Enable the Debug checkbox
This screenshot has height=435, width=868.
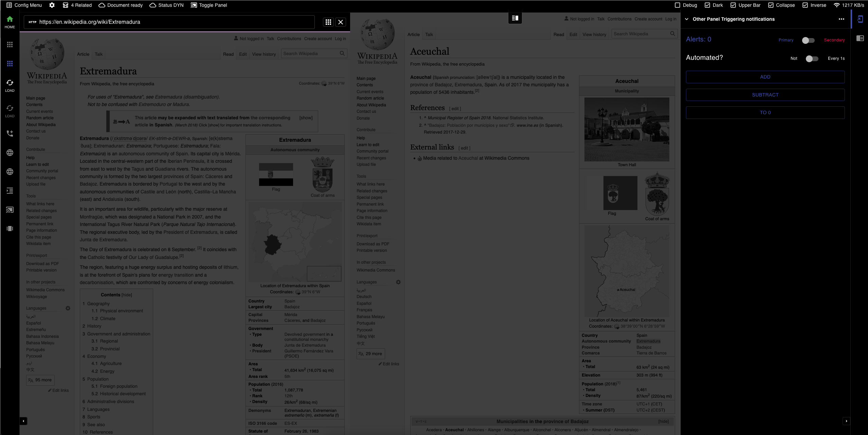pos(677,5)
